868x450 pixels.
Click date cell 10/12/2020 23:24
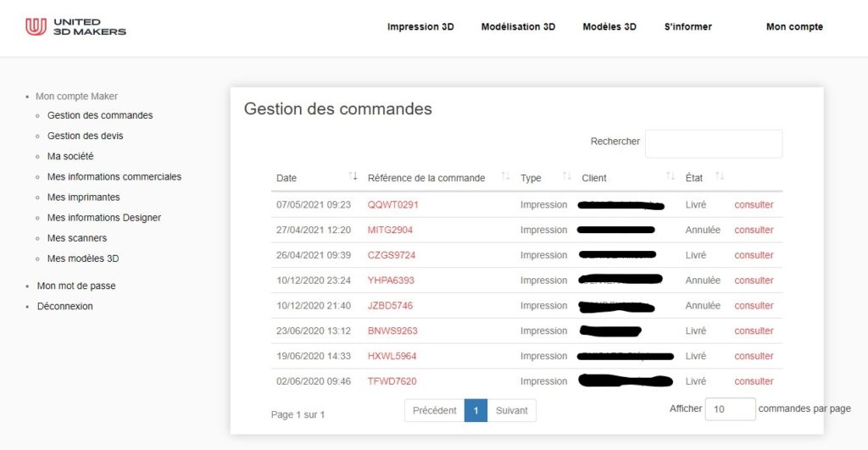pyautogui.click(x=314, y=280)
